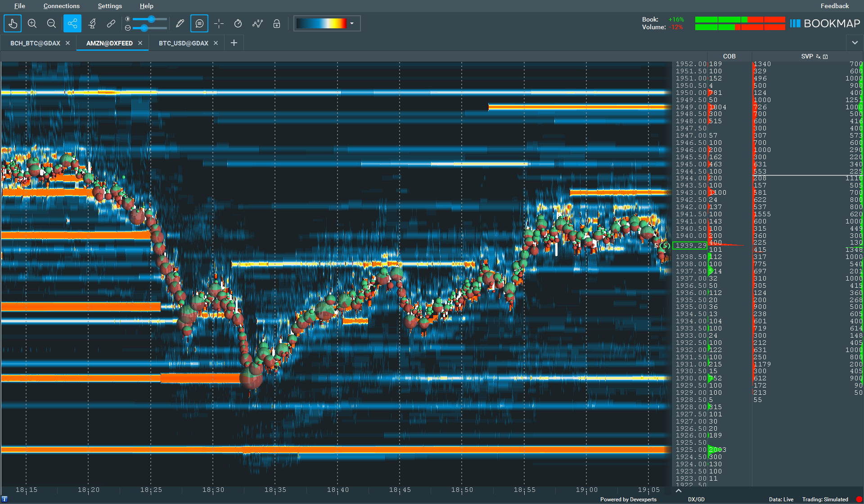Viewport: 864px width, 504px height.
Task: Toggle the speech bubble notes button
Action: pos(199,23)
